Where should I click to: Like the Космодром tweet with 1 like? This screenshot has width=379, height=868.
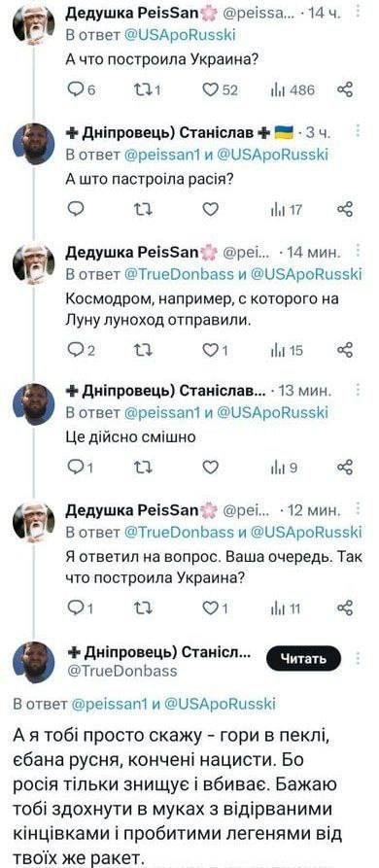click(x=215, y=351)
